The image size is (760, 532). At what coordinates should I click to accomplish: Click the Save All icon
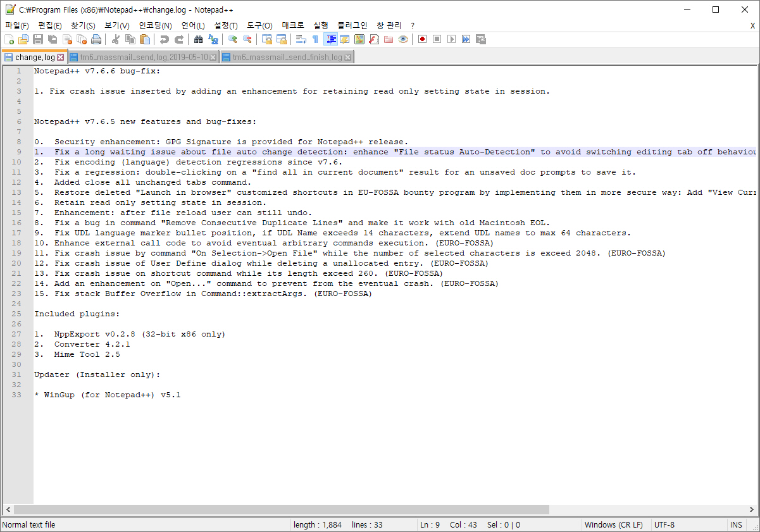53,39
